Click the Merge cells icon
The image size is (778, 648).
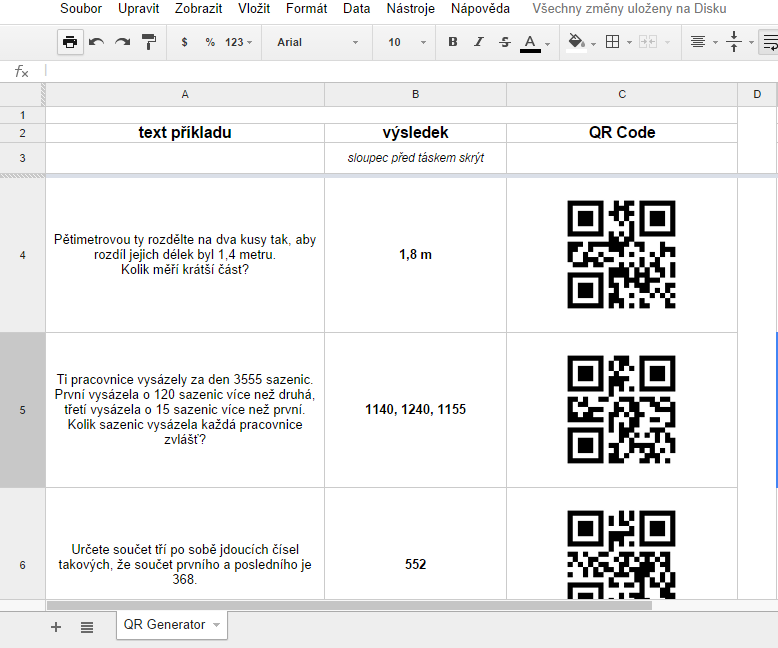point(648,42)
